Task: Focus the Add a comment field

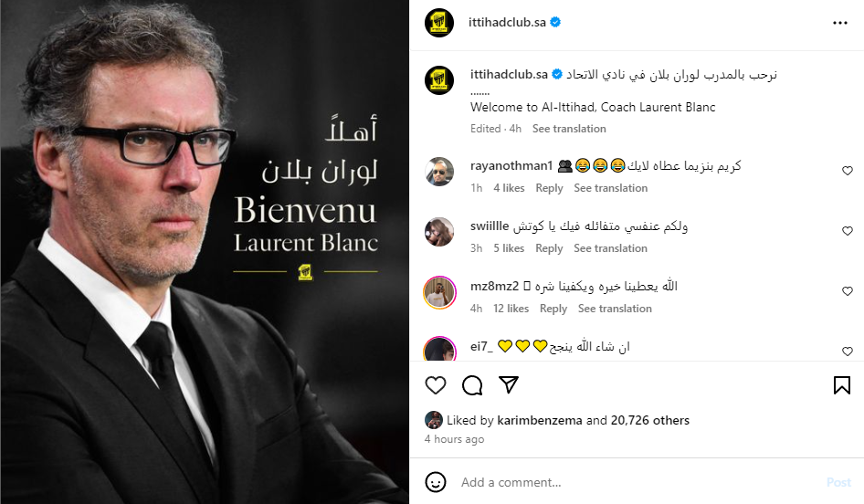Action: 639,482
